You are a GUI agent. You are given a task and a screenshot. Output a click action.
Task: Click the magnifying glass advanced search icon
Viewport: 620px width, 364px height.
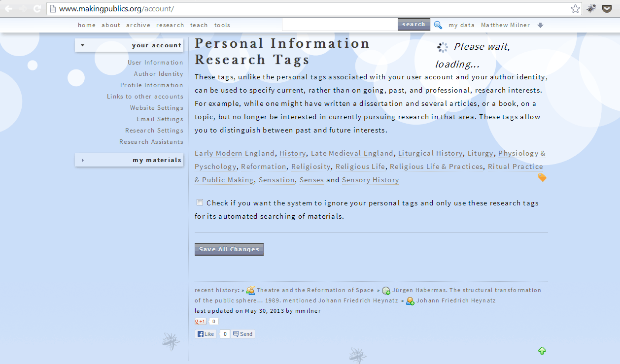point(438,25)
